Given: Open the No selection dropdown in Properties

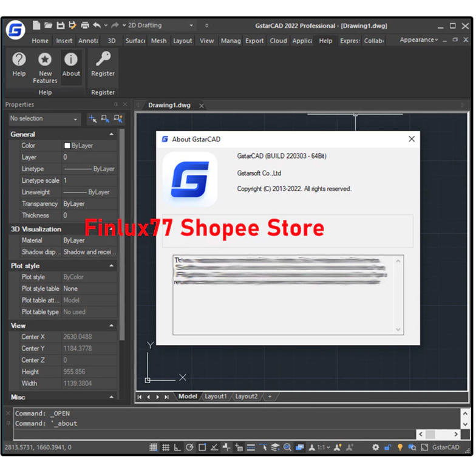Looking at the screenshot, I should pos(44,119).
